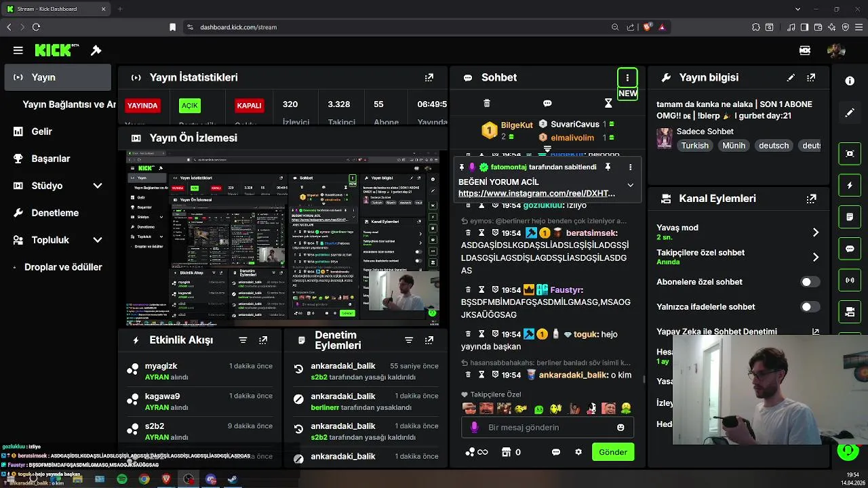Toggle the chat bubble widget in right sidebar
This screenshot has width=868, height=488.
850,249
